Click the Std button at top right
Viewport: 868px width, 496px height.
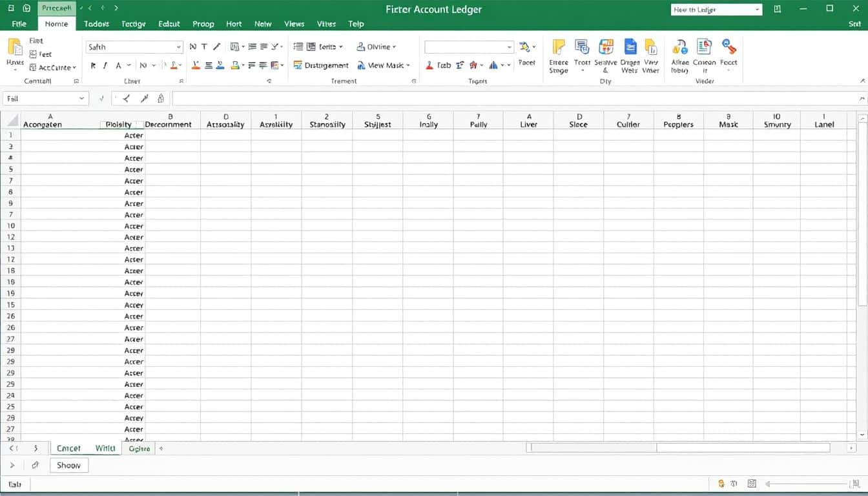pyautogui.click(x=854, y=24)
